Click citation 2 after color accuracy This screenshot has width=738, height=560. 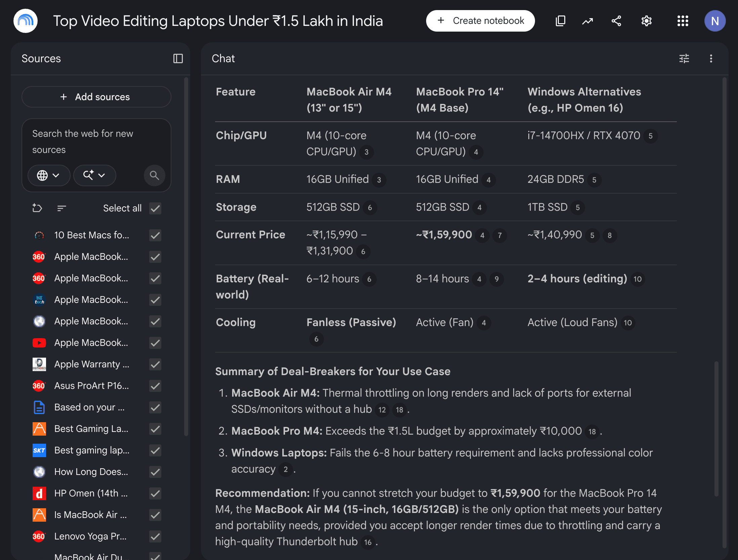coord(286,470)
